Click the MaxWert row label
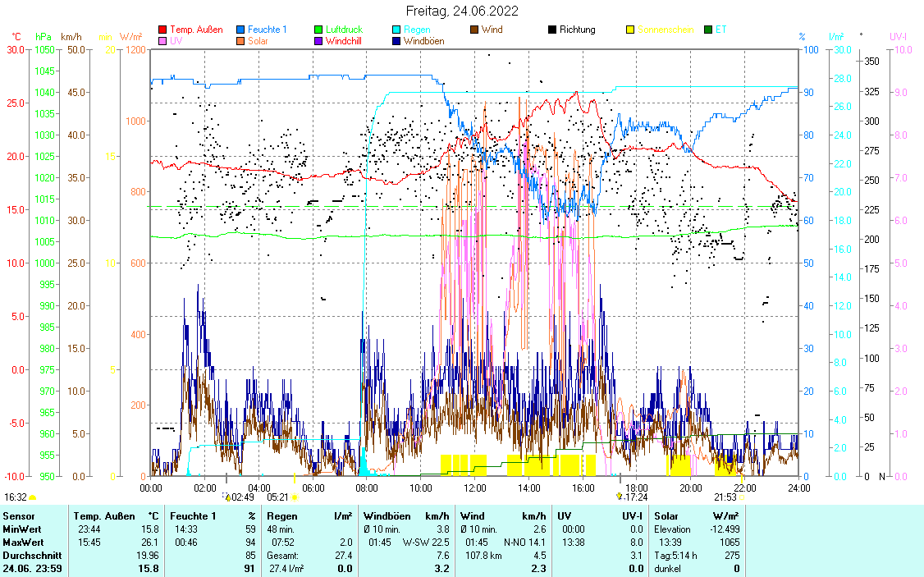 point(24,542)
